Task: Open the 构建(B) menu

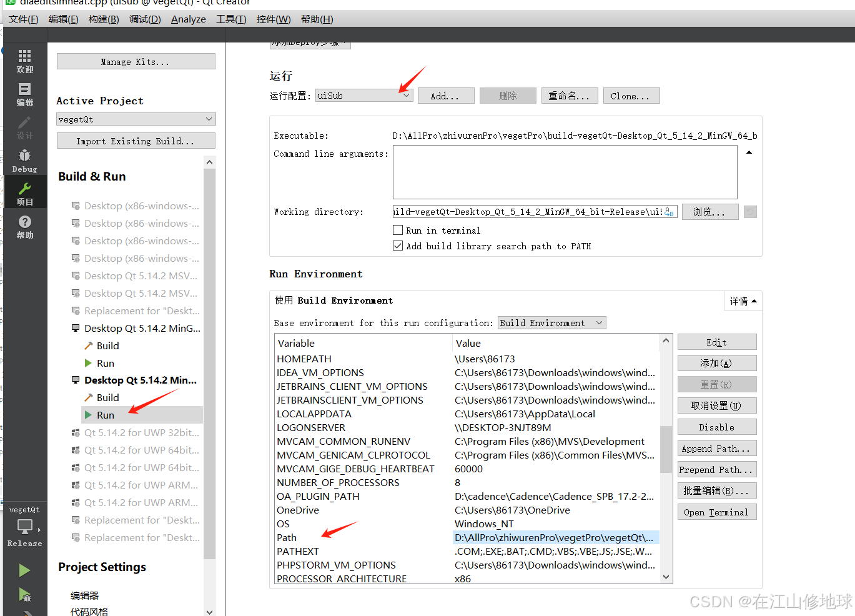Action: 104,19
